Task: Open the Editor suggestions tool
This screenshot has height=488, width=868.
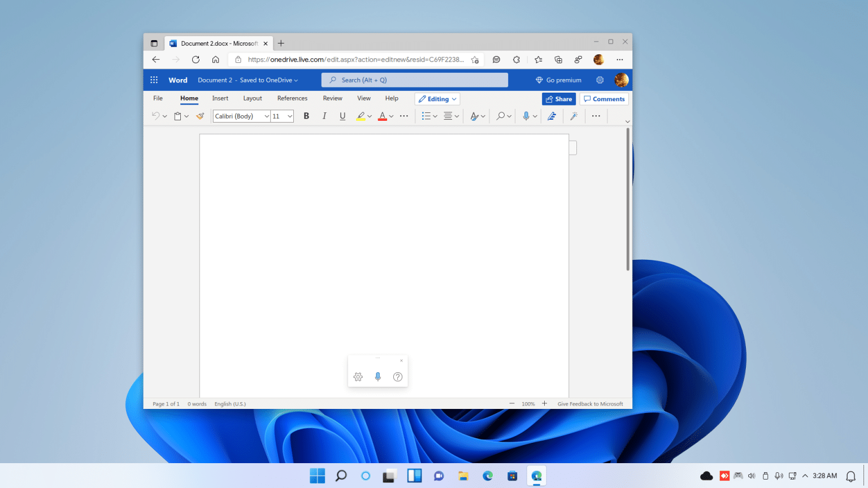Action: pos(552,116)
